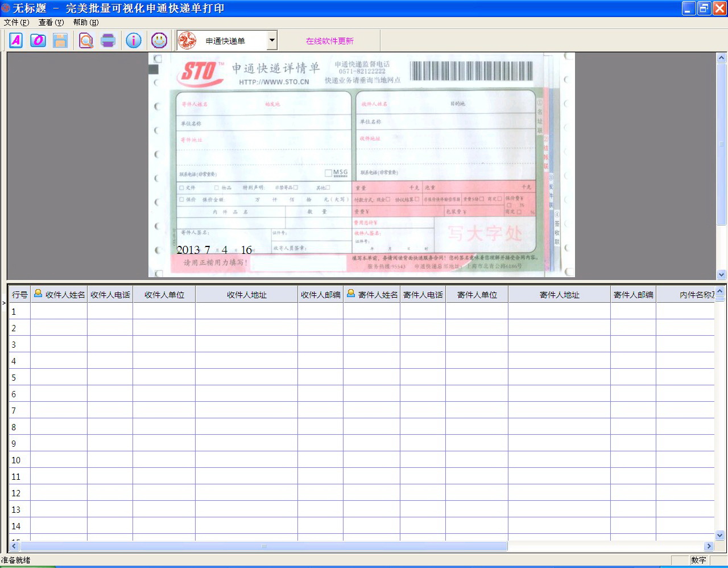This screenshot has width=728, height=568.
Task: Click the pink letter A toolbar icon
Action: click(16, 40)
